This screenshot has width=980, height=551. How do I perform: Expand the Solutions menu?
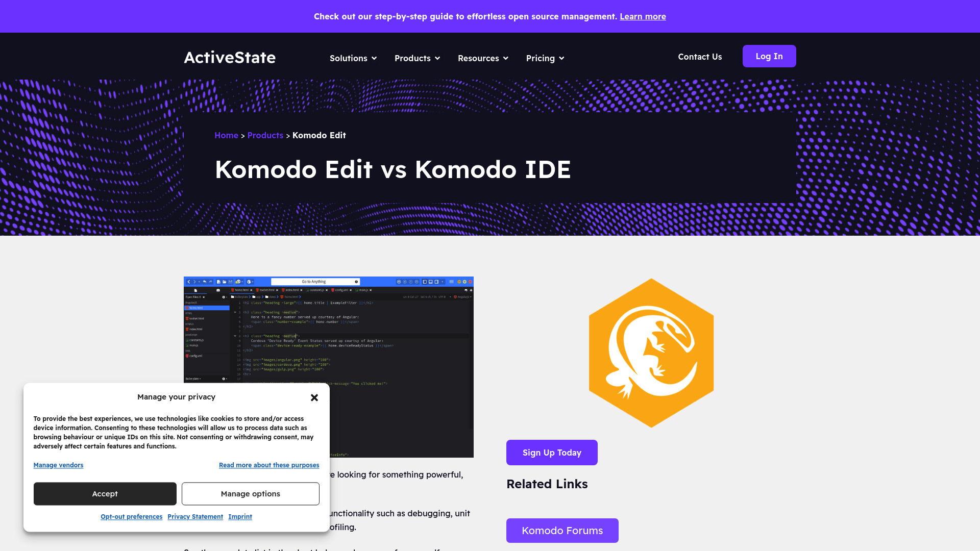(x=353, y=58)
